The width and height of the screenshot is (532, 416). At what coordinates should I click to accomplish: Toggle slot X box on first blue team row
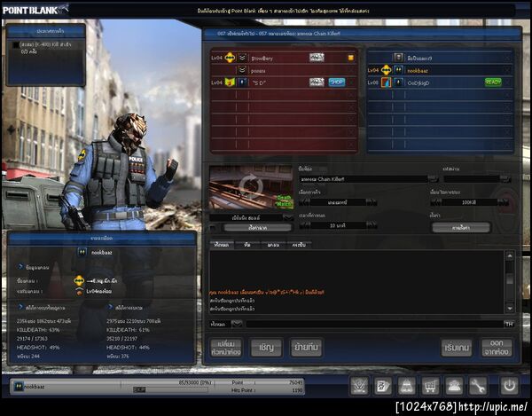click(507, 58)
